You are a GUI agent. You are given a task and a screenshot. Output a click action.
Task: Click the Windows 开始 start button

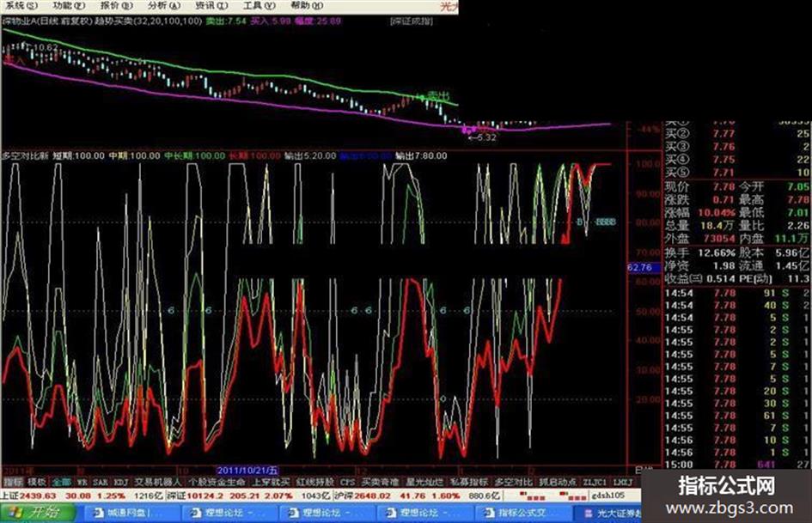38,513
